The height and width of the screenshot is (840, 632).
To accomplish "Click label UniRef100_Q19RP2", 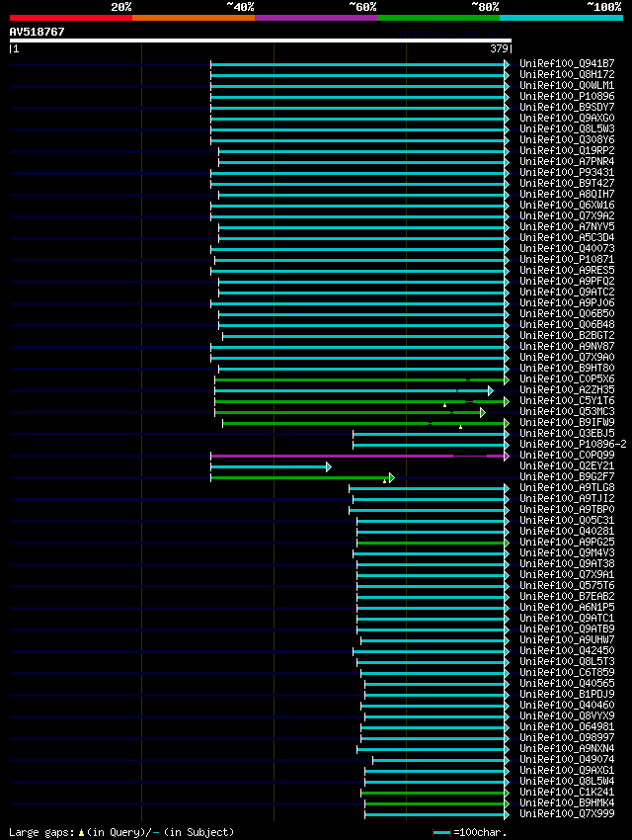I will 567,150.
